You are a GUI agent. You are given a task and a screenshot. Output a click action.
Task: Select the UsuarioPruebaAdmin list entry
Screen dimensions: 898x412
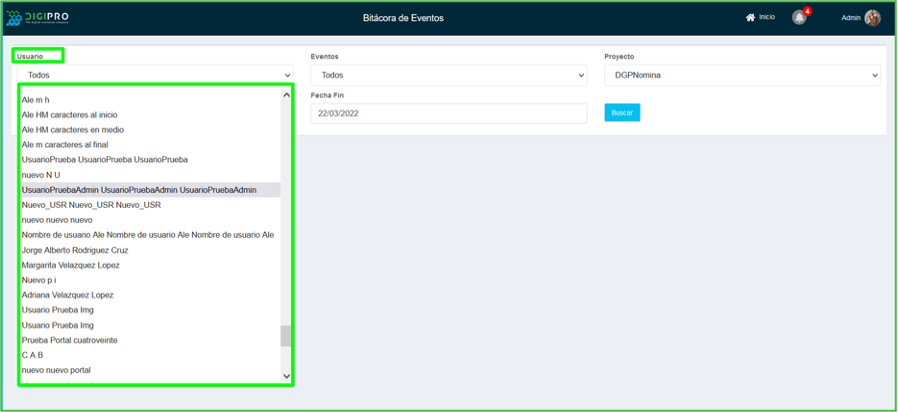click(x=139, y=190)
